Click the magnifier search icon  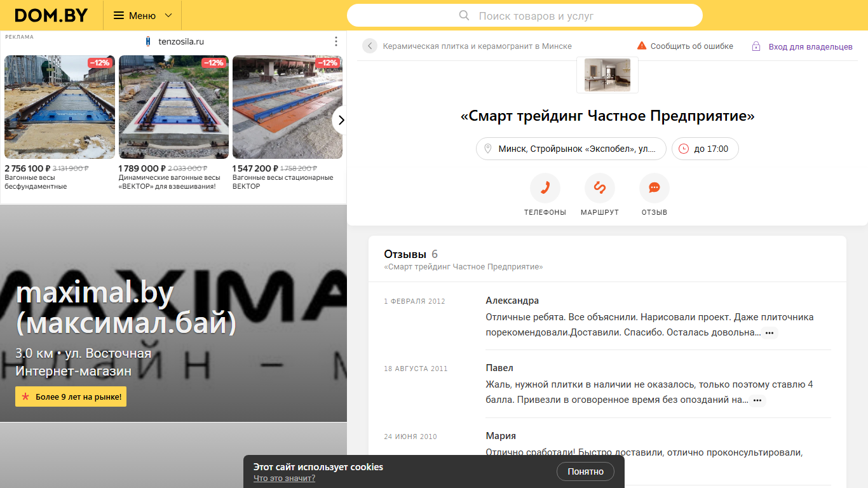tap(465, 15)
